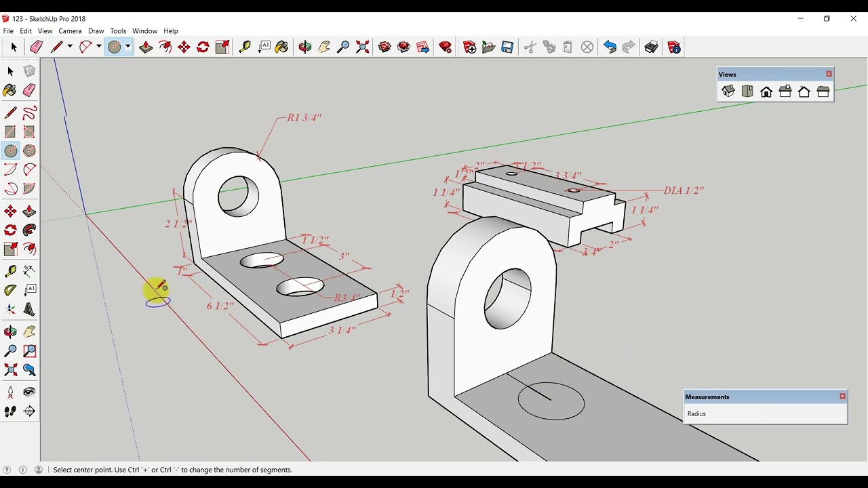Viewport: 868px width, 488px height.
Task: Select the Tape Measure tool in top toolbar
Action: [245, 47]
